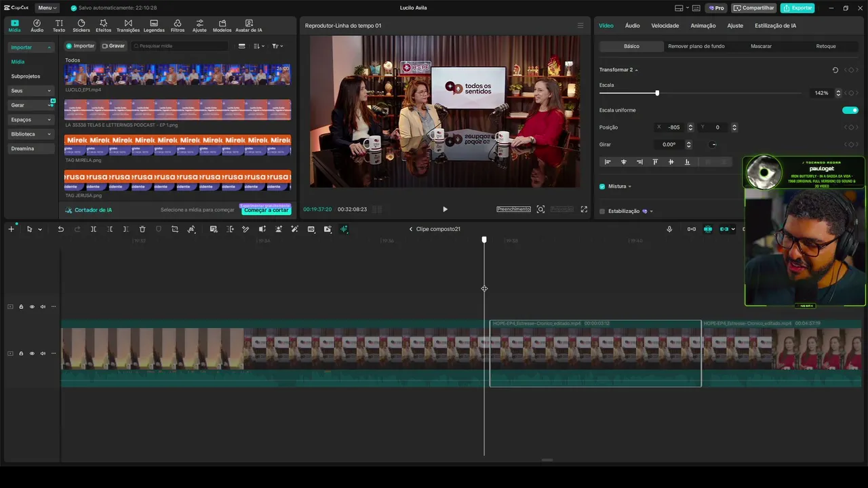The height and width of the screenshot is (488, 868).
Task: Align clip to bottom edge
Action: tap(687, 162)
